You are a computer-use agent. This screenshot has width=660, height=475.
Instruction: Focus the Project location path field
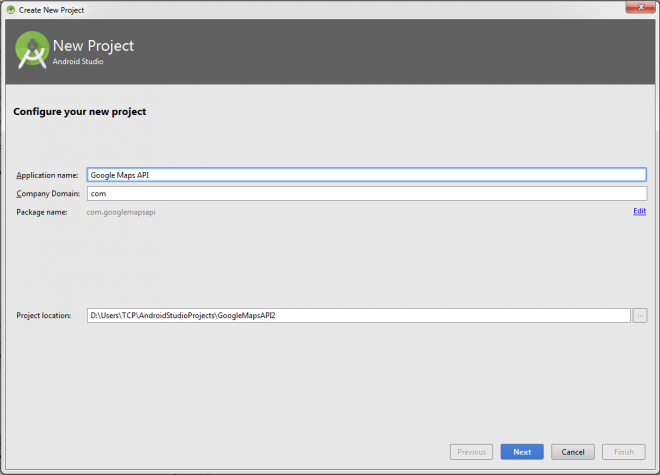click(359, 315)
